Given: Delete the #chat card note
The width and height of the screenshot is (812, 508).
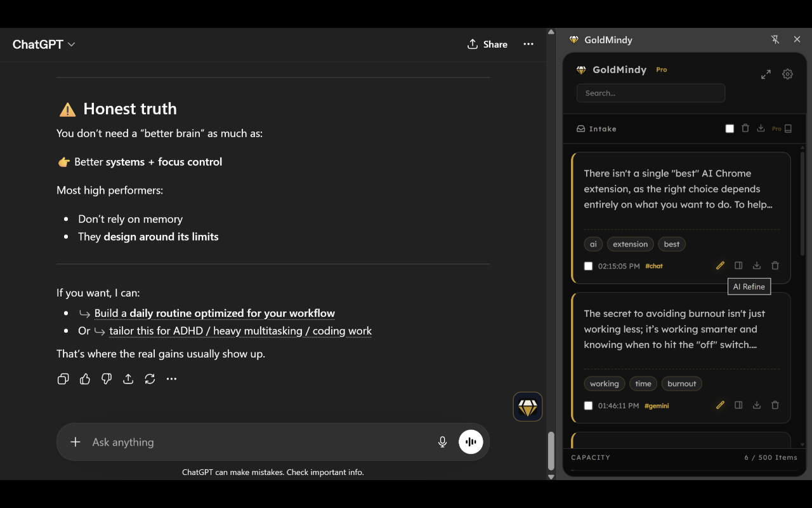Looking at the screenshot, I should tap(775, 266).
